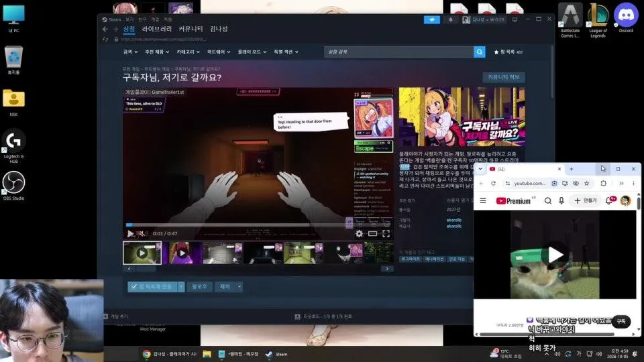Go back in Steam navigation
This screenshot has height=362, width=644.
click(x=105, y=29)
